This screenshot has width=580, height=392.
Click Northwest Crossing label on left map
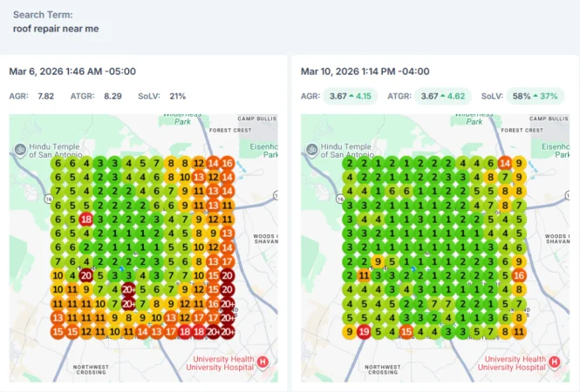[91, 369]
